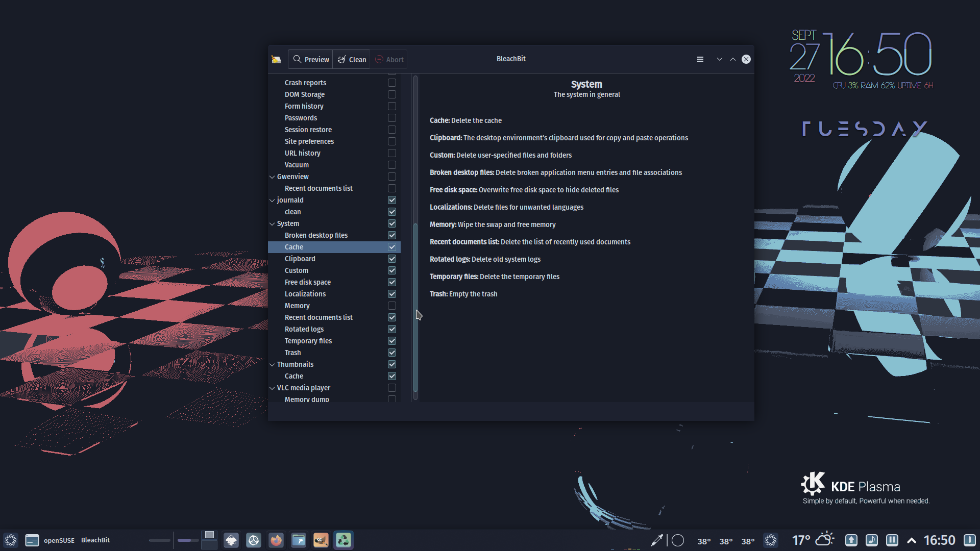
Task: Select Cache under Thumbnails
Action: 334,376
